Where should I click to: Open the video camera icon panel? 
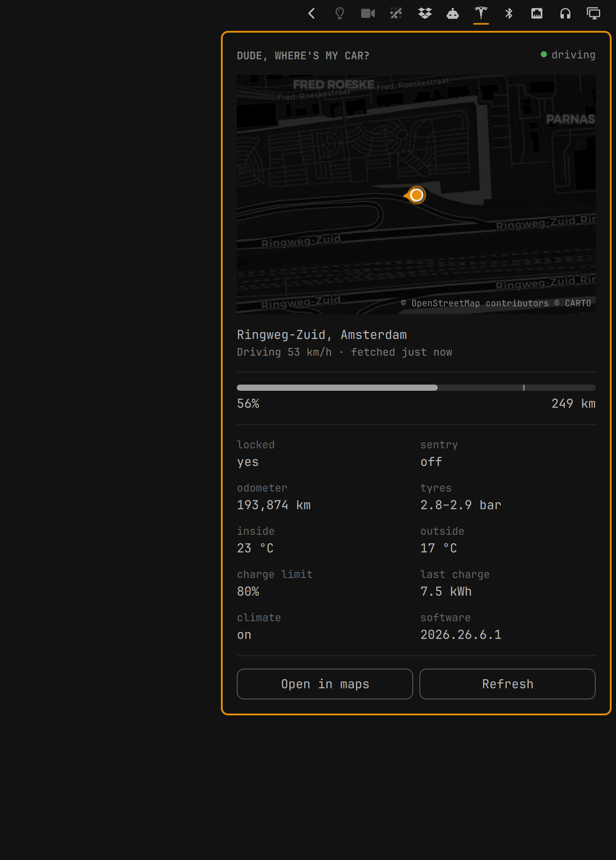point(368,13)
